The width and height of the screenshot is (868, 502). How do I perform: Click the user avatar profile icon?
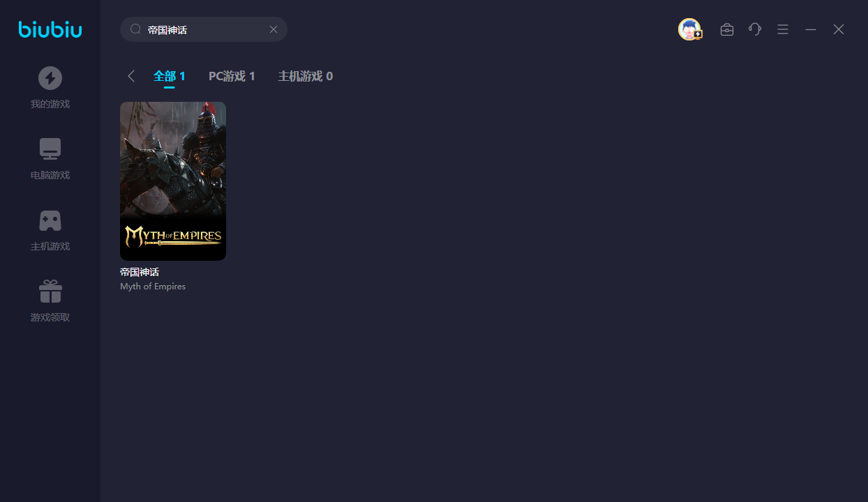coord(689,29)
